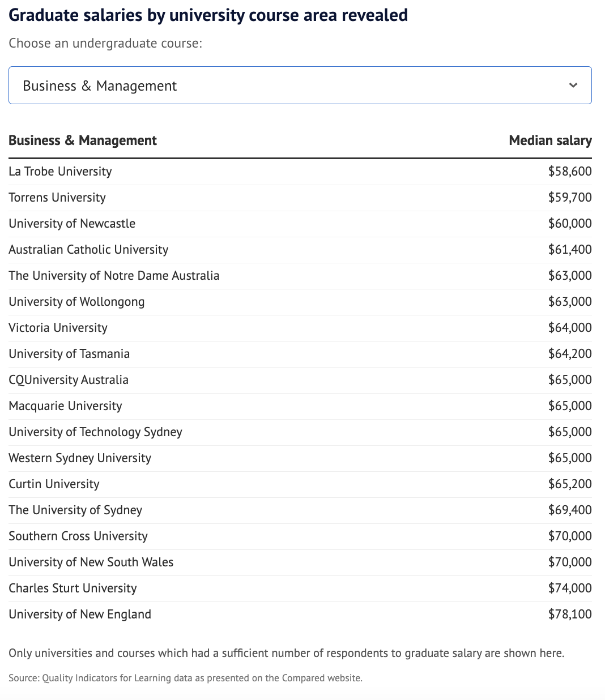This screenshot has height=700, width=605.
Task: Click Macquarie University in the list
Action: click(x=65, y=406)
